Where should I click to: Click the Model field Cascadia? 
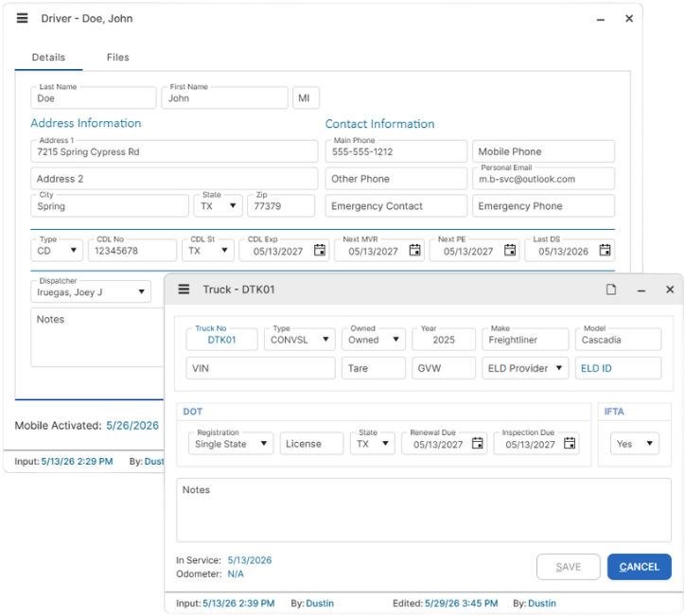(x=618, y=340)
